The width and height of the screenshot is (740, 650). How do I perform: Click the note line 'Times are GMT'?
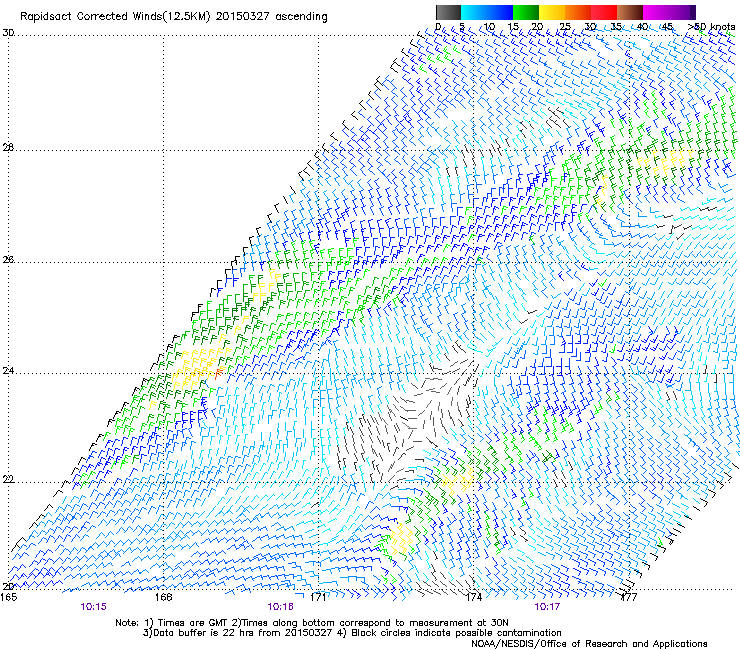pos(193,623)
